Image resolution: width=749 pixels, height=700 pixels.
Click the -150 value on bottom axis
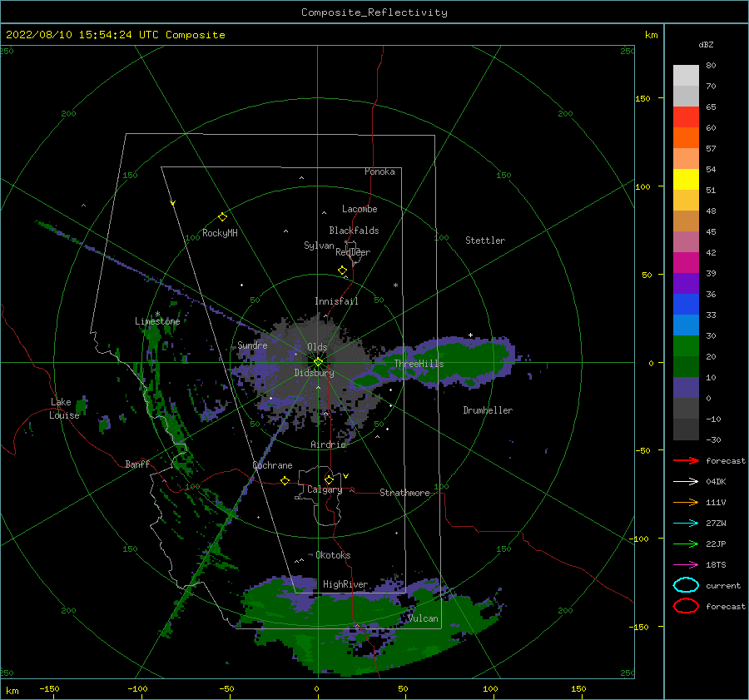(x=49, y=688)
